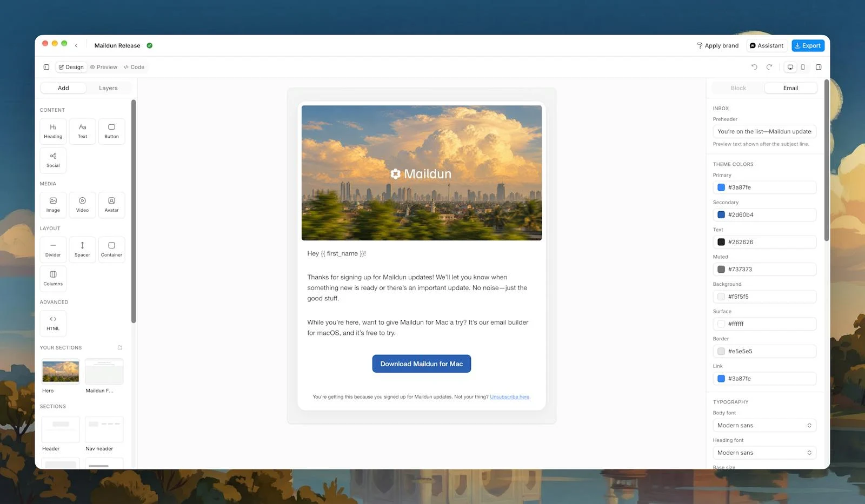
Task: Toggle the right inspector panel
Action: pyautogui.click(x=819, y=67)
